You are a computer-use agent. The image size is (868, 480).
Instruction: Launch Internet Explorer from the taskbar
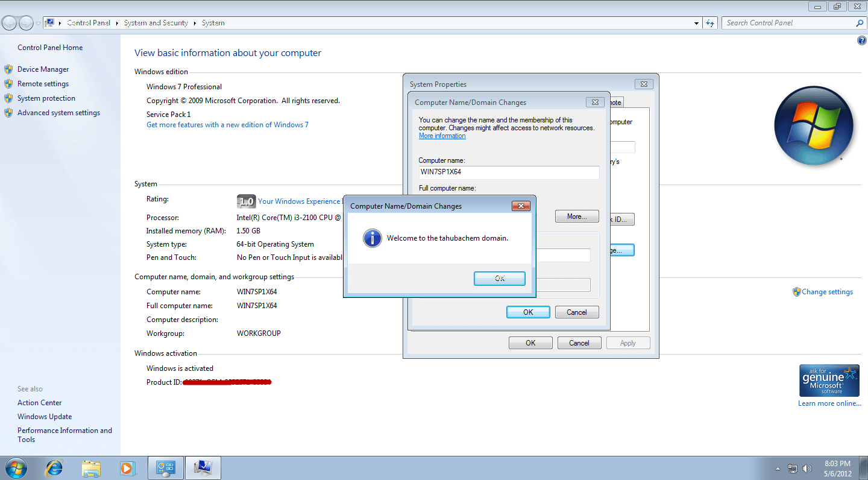(x=54, y=468)
